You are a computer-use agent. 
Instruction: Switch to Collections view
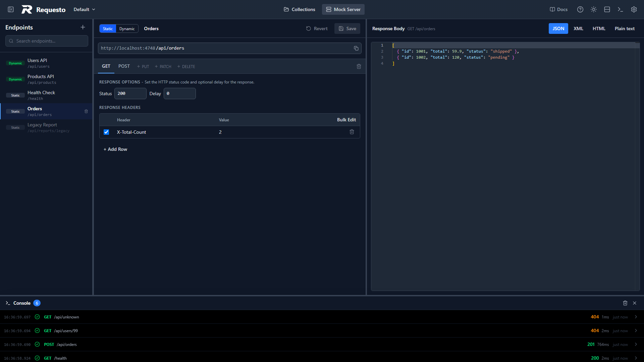click(300, 9)
